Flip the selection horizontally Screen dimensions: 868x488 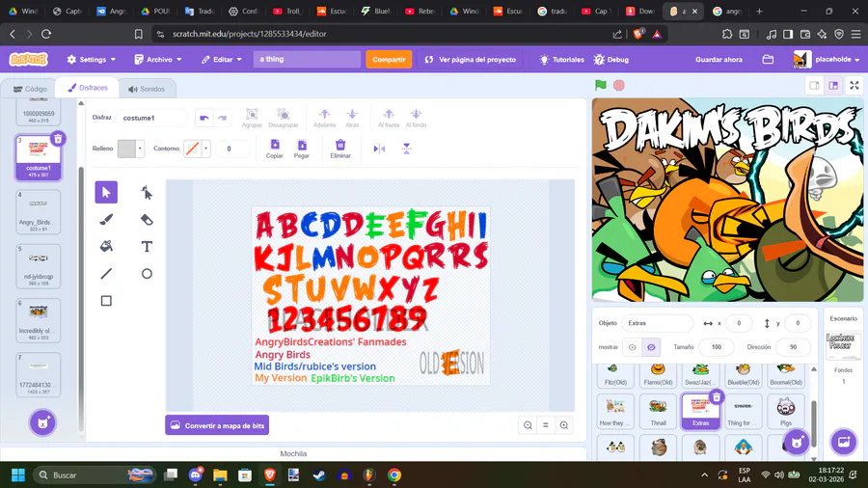click(379, 149)
